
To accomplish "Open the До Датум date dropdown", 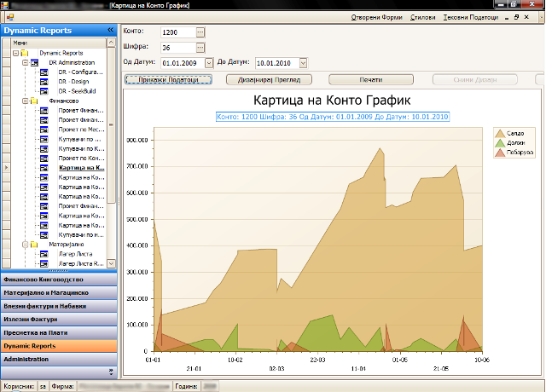I will 304,63.
